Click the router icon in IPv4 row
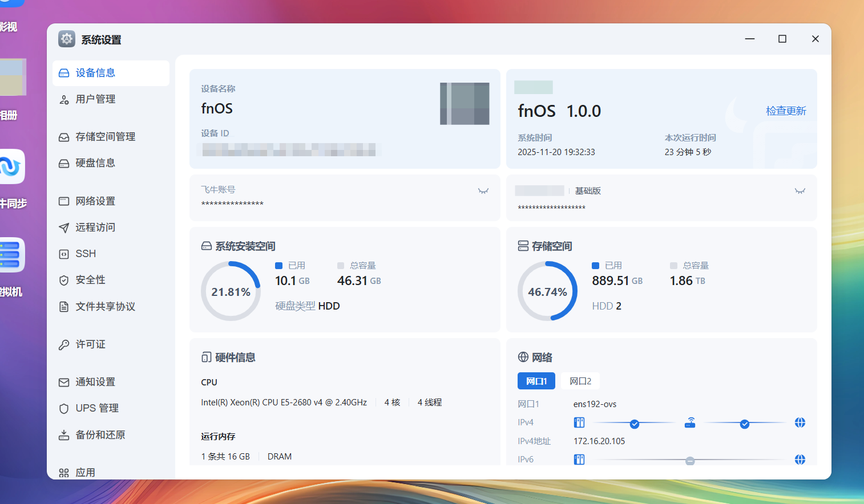The image size is (864, 504). tap(690, 422)
